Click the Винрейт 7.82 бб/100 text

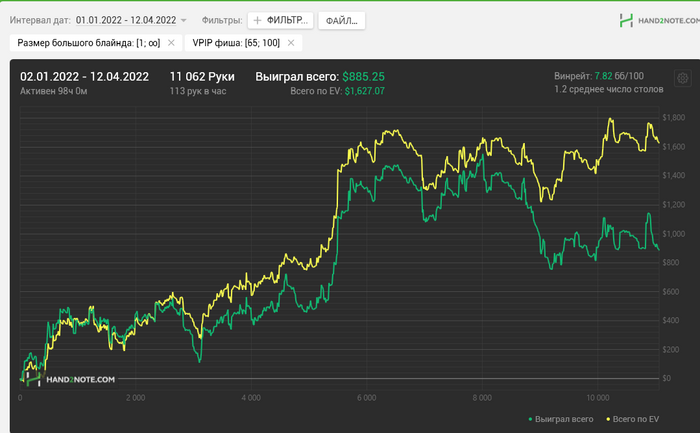[599, 76]
